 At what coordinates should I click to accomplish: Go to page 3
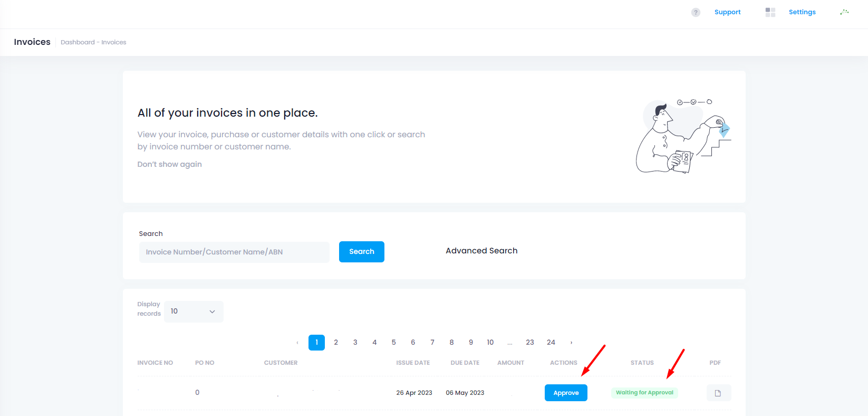coord(355,343)
